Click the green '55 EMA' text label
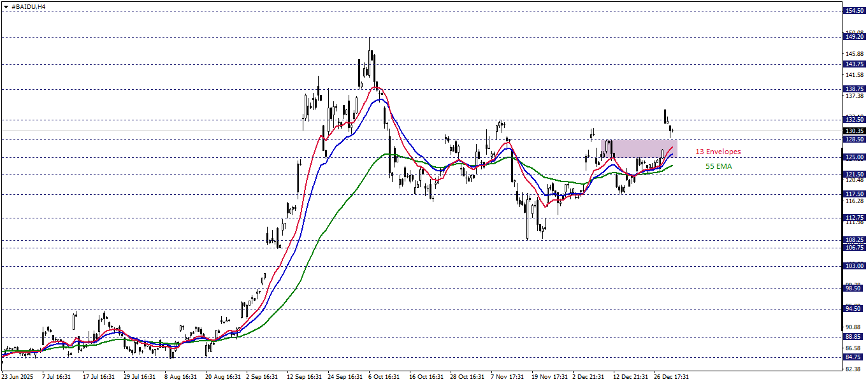Image resolution: width=868 pixels, height=384 pixels. tap(718, 166)
